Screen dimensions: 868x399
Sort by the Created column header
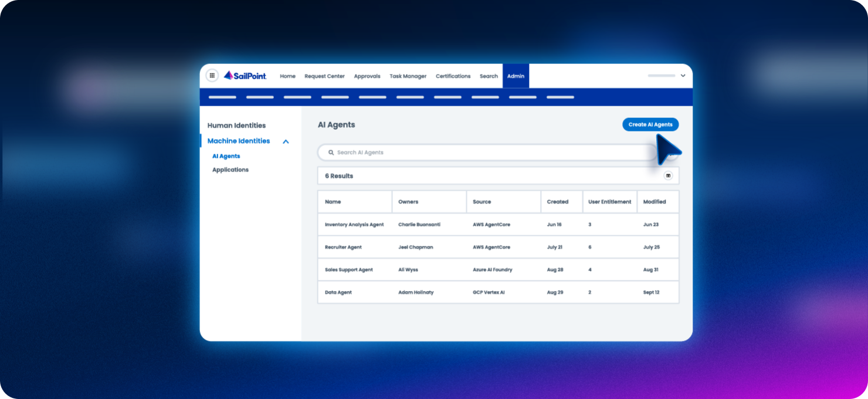click(x=558, y=202)
